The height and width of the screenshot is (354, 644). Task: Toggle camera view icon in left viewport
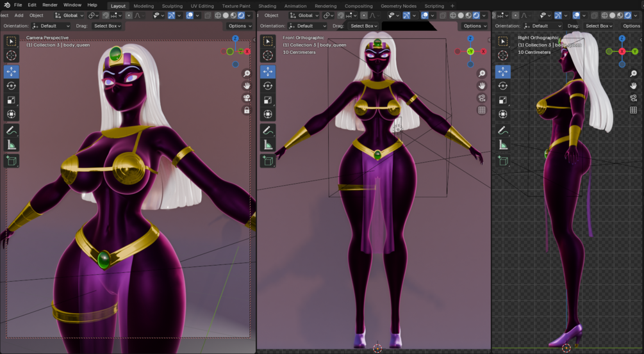pos(247,98)
